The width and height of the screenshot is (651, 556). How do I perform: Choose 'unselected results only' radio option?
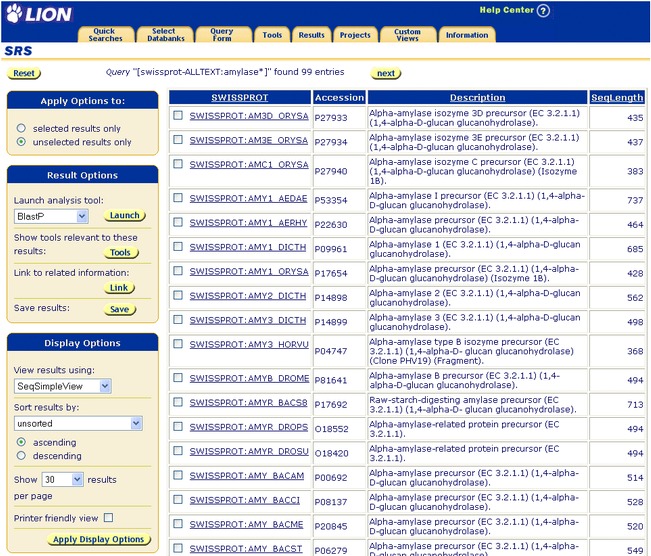pyautogui.click(x=21, y=142)
